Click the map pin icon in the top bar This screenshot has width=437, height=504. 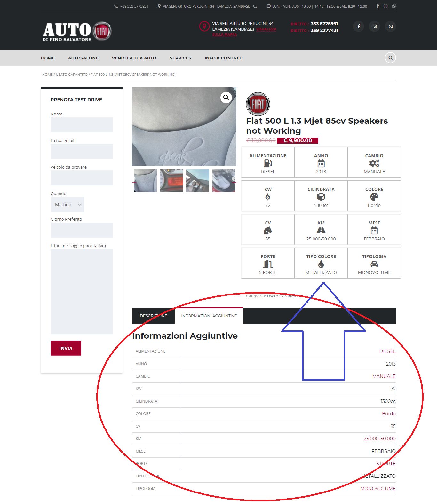pyautogui.click(x=159, y=6)
